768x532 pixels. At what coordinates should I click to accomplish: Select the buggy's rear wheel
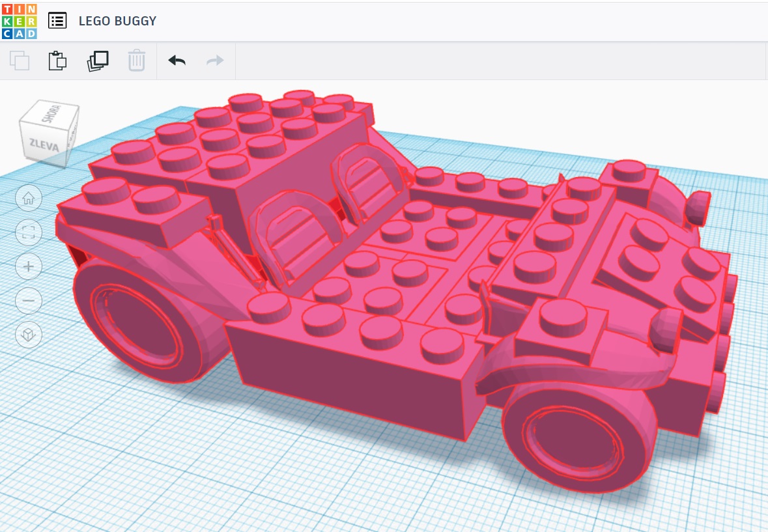pos(142,320)
